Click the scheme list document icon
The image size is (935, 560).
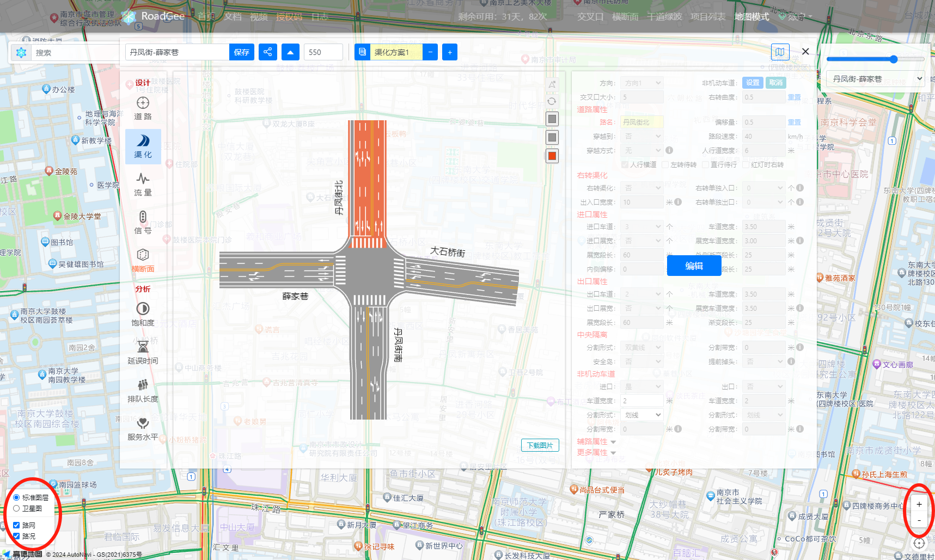point(362,52)
